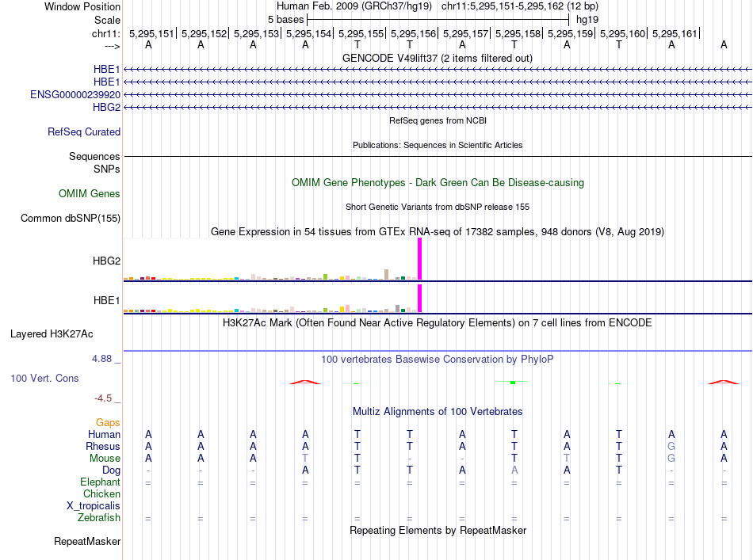Open the OMIM Genes track label

tap(89, 193)
